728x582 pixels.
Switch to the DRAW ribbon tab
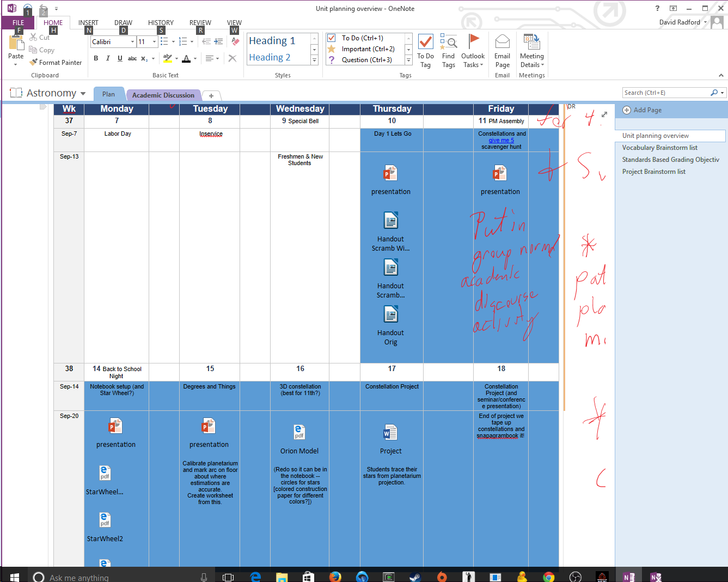[123, 22]
